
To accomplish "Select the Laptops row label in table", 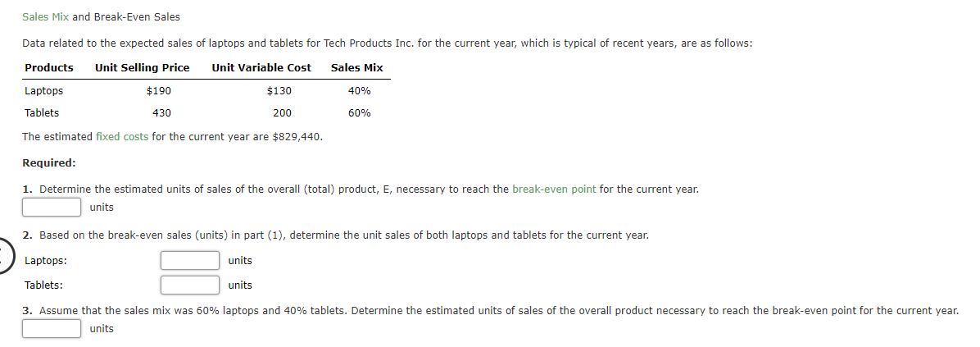I will 43,91.
